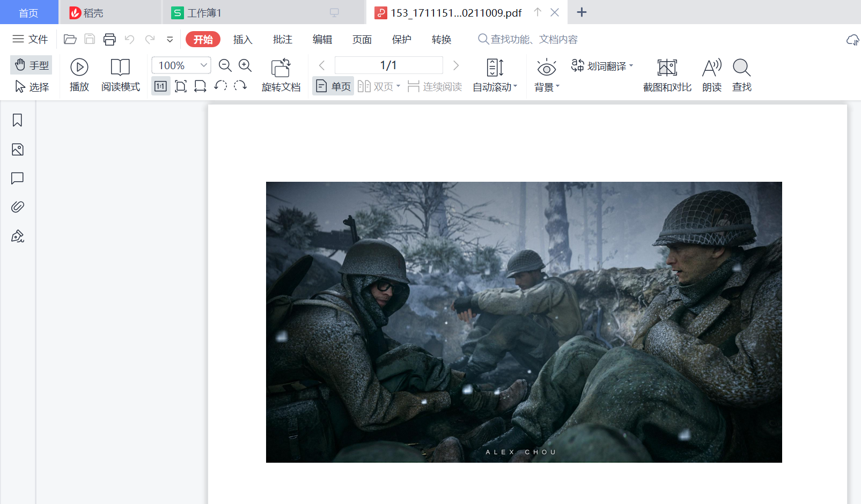Image resolution: width=861 pixels, height=504 pixels.
Task: Open the 文件 menu
Action: (x=30, y=39)
